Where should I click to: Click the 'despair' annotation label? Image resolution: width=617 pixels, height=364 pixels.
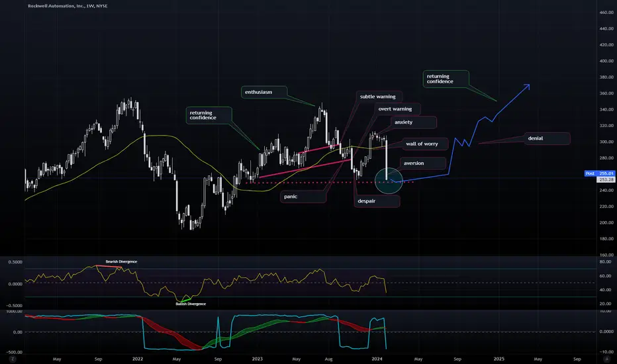pos(377,201)
